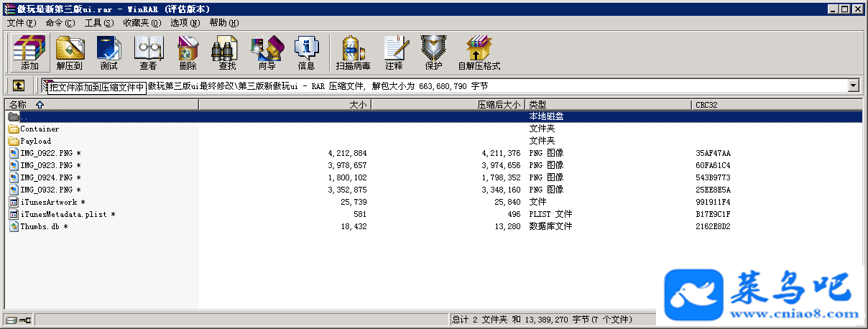Click the archive path address field
The height and width of the screenshot is (329, 868).
point(451,85)
